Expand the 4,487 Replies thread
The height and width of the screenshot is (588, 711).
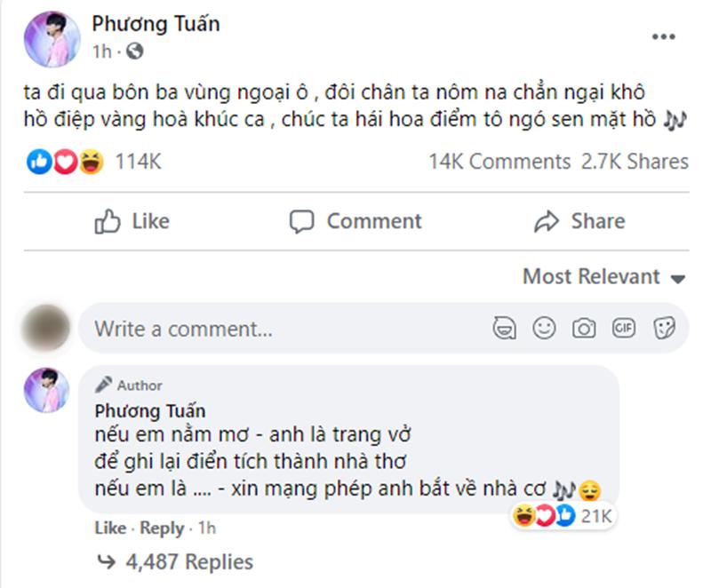(175, 561)
